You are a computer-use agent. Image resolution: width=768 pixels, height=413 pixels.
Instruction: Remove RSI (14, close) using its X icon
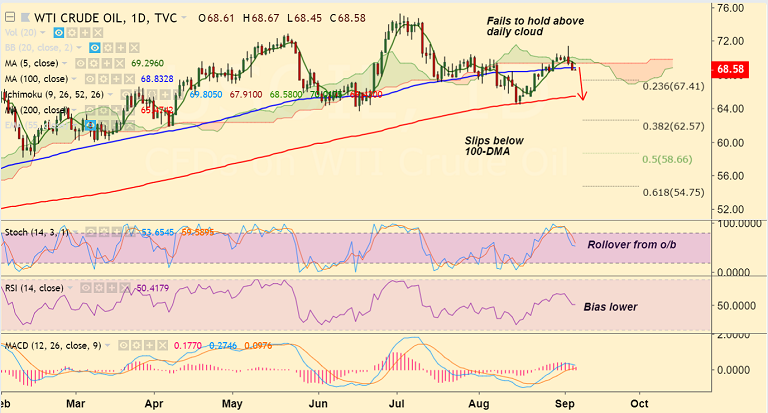point(125,288)
